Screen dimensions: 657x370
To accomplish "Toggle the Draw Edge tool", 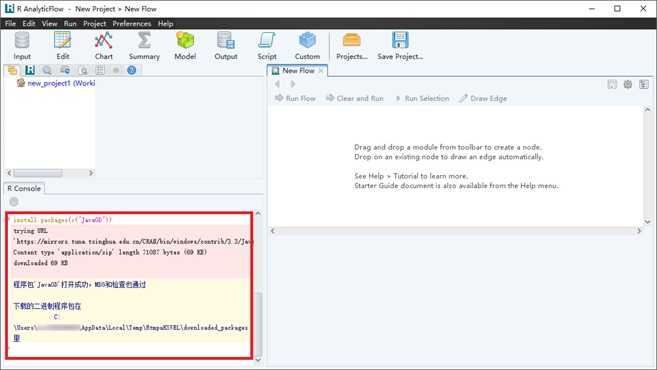I will point(483,98).
